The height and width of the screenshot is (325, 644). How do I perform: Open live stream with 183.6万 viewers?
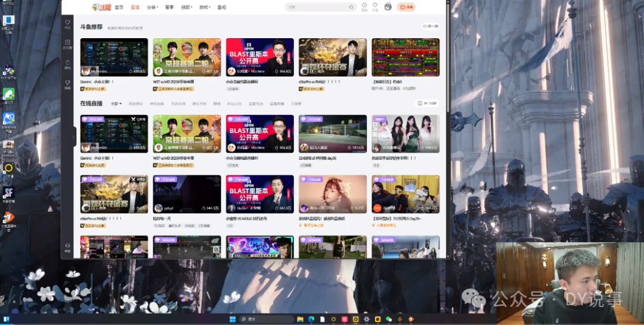click(333, 134)
